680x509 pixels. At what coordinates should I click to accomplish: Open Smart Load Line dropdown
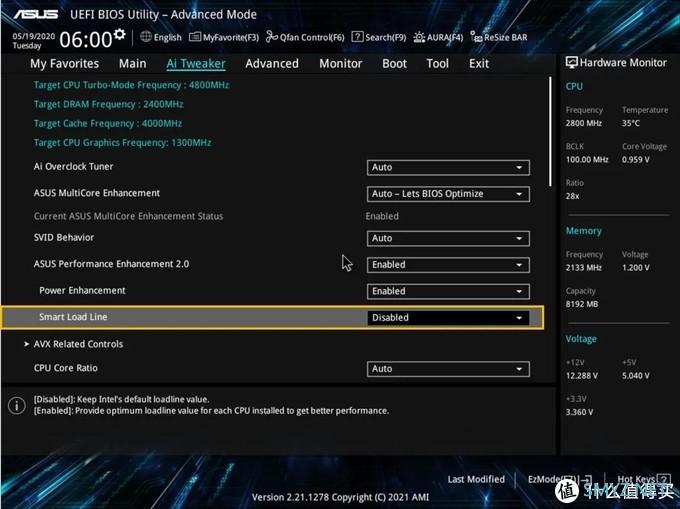click(x=448, y=318)
